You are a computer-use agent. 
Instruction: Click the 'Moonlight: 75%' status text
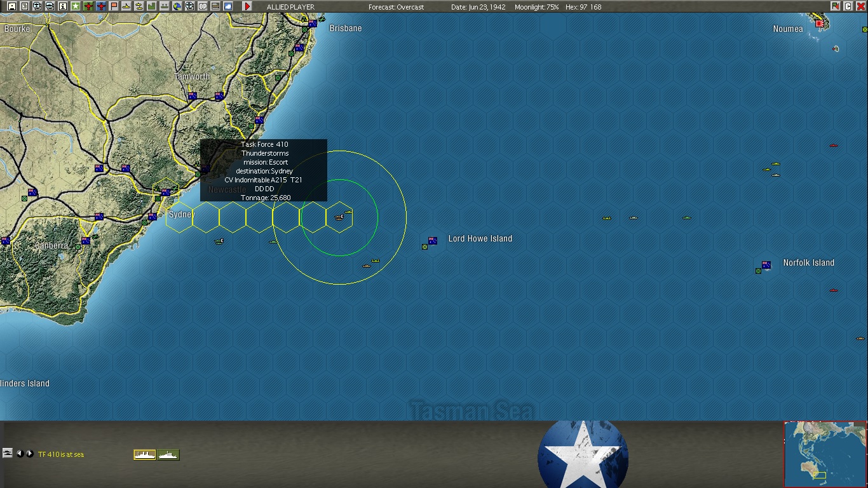point(537,7)
